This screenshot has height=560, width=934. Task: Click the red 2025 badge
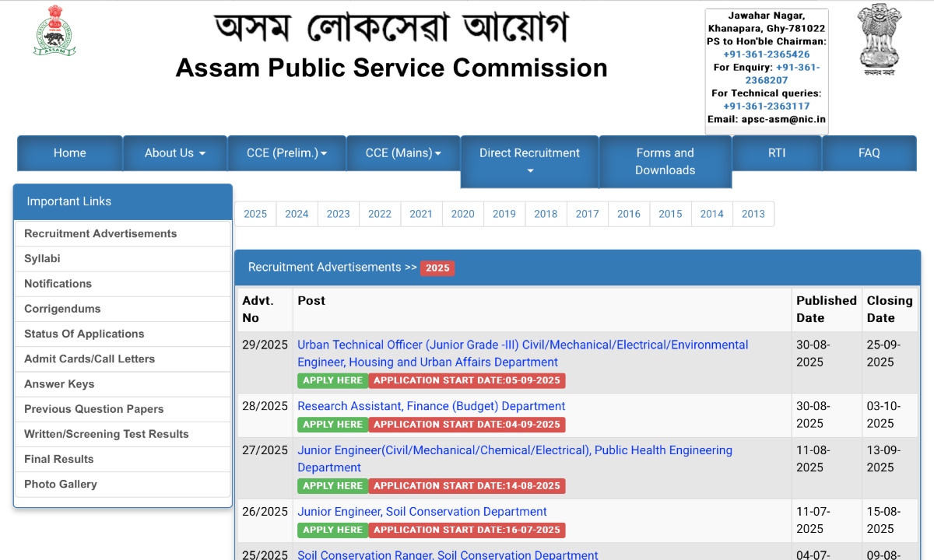[437, 268]
